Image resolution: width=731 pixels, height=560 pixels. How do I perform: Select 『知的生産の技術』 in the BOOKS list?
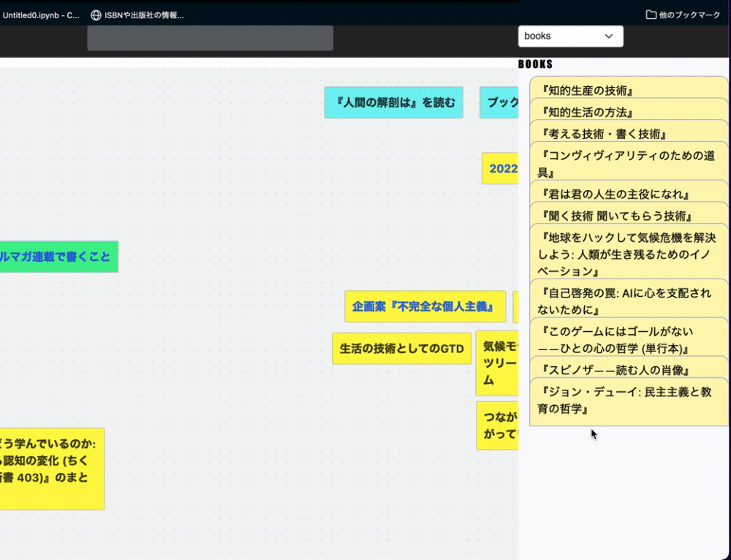[627, 91]
